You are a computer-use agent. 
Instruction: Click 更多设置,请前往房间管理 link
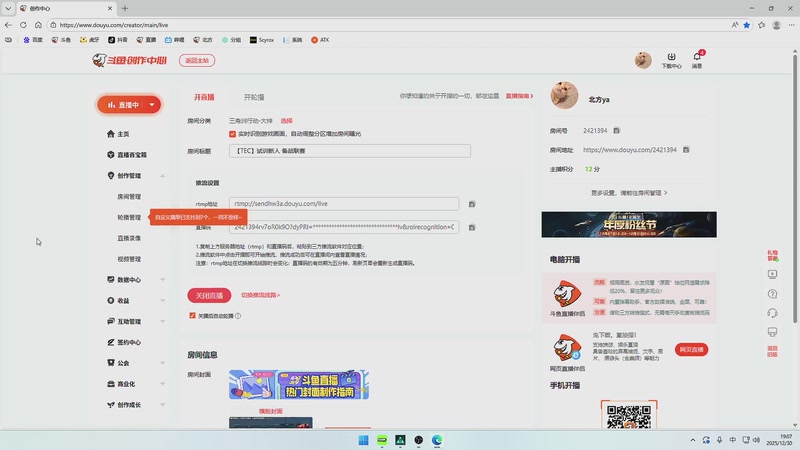tap(629, 193)
